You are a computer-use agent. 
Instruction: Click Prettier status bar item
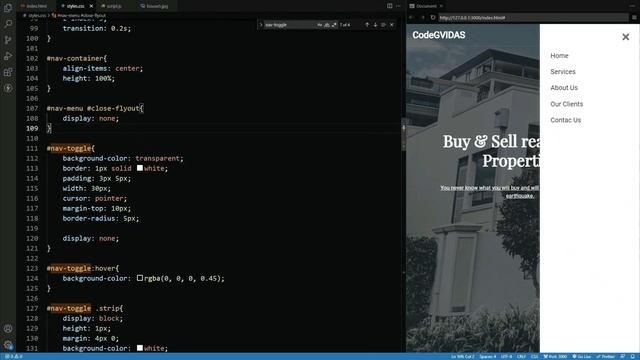pyautogui.click(x=606, y=356)
